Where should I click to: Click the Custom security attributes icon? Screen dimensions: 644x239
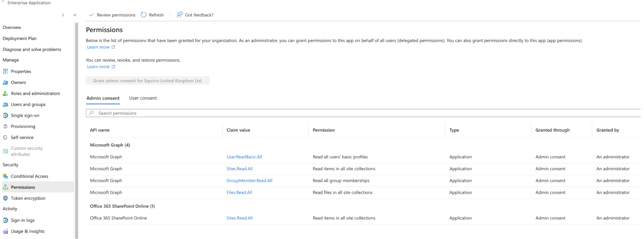[5, 151]
